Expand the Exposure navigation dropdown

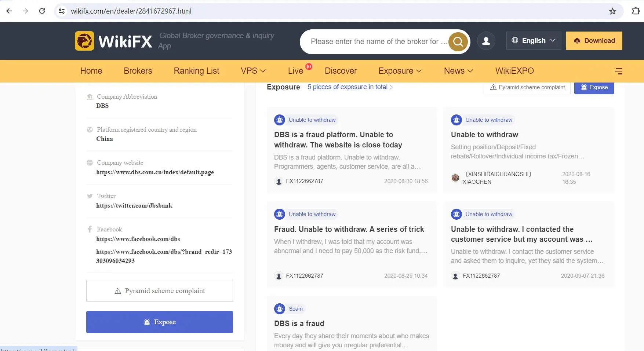click(x=400, y=71)
